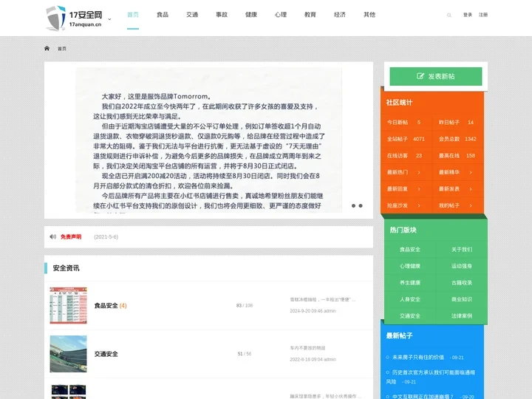Viewport: 532px width, 399px height.
Task: Open 养生健康 in hot sections
Action: (x=410, y=282)
